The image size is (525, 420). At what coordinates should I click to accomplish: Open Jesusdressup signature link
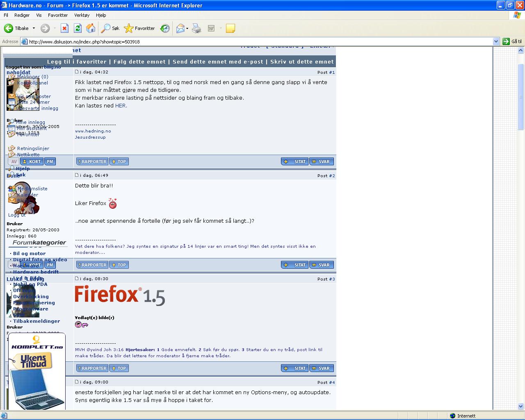click(90, 137)
